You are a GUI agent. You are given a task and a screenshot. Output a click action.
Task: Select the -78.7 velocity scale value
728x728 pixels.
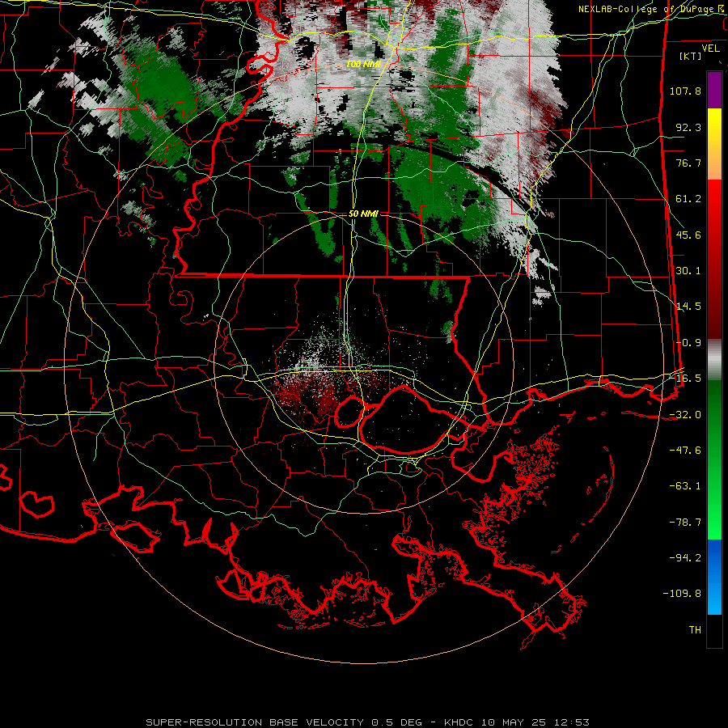(685, 522)
